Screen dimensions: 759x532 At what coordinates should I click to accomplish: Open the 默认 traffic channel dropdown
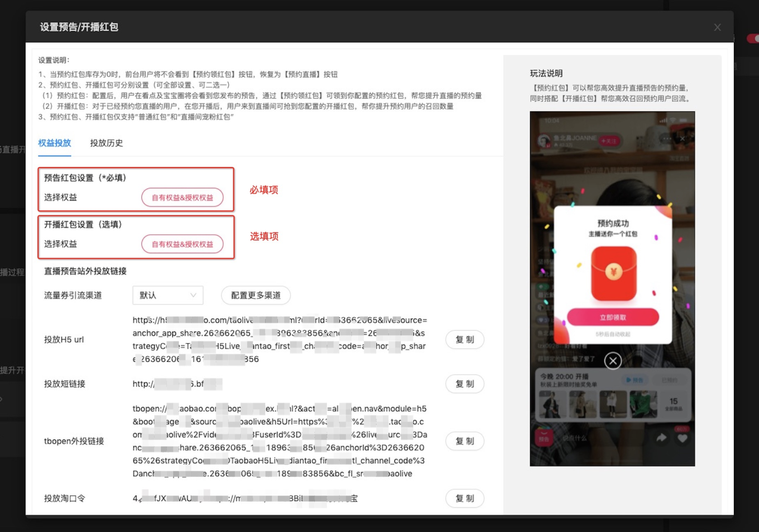click(x=167, y=295)
